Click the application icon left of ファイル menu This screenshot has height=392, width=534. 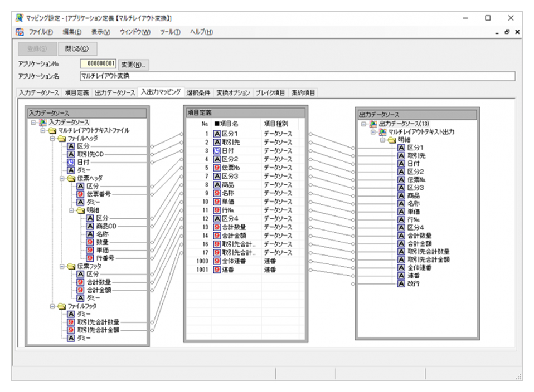[x=21, y=32]
